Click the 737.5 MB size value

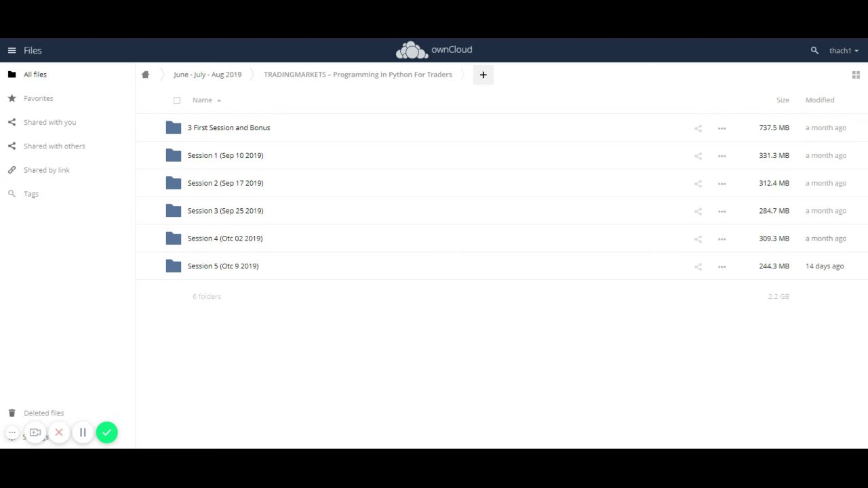pos(774,127)
